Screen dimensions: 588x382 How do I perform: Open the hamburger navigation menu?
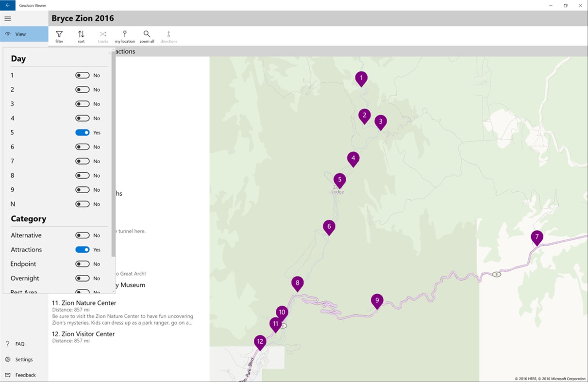point(8,18)
